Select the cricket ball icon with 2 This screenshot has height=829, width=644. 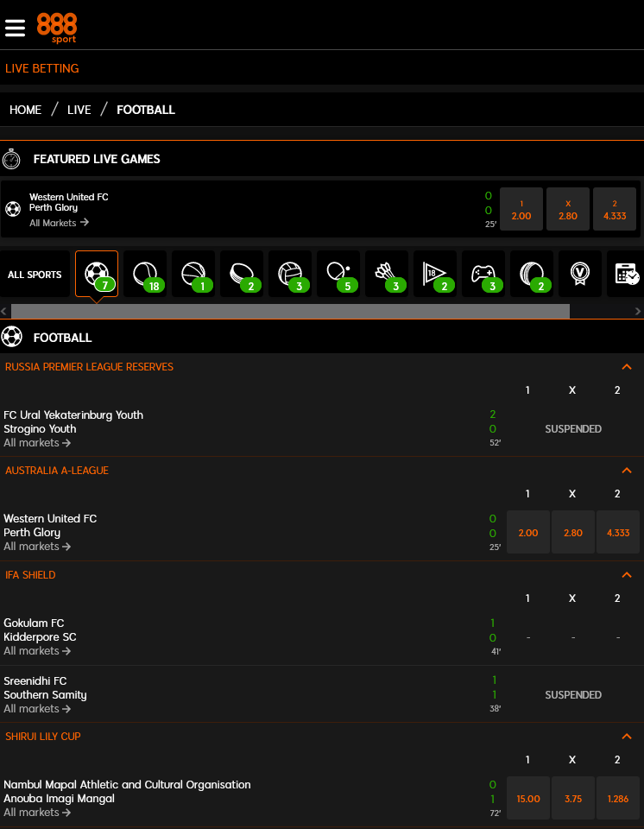tap(532, 274)
